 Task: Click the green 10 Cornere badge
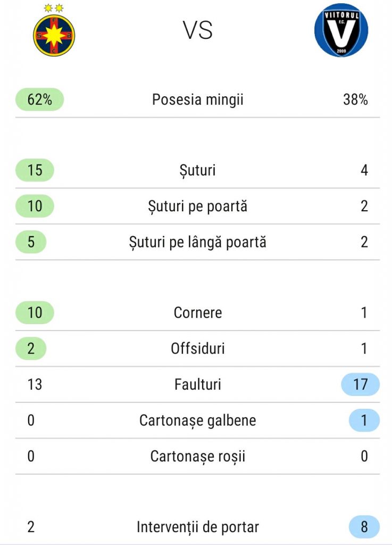[x=35, y=312]
